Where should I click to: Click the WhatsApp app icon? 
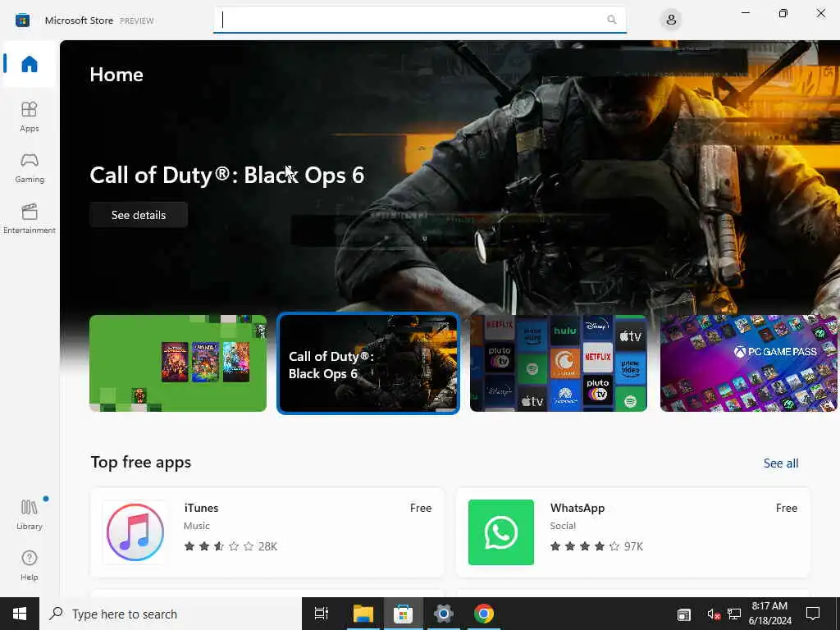coord(501,532)
